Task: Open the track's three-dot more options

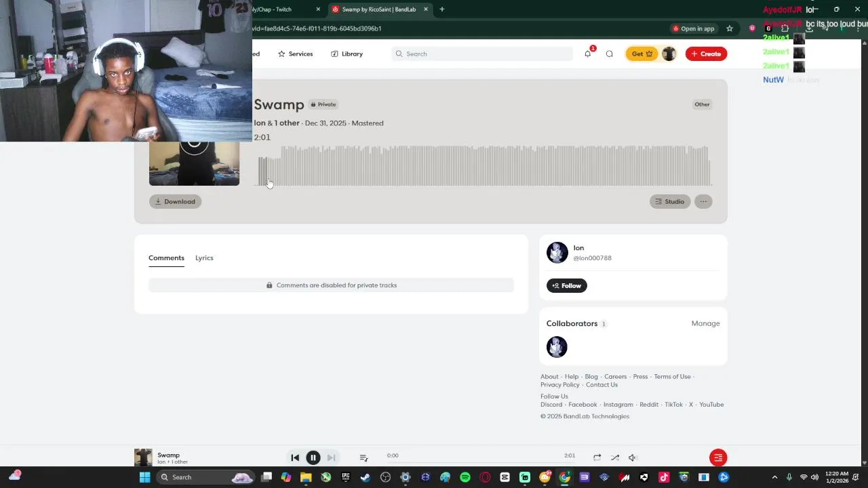Action: [x=703, y=201]
